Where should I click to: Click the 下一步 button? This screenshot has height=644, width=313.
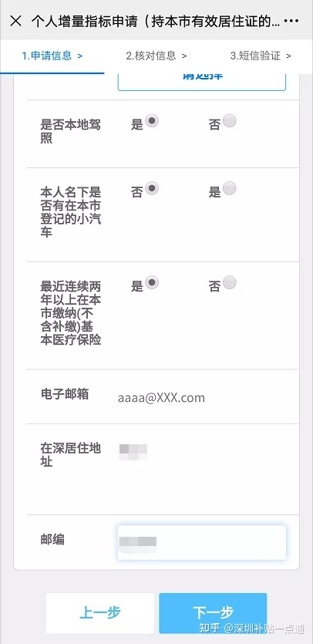213,613
